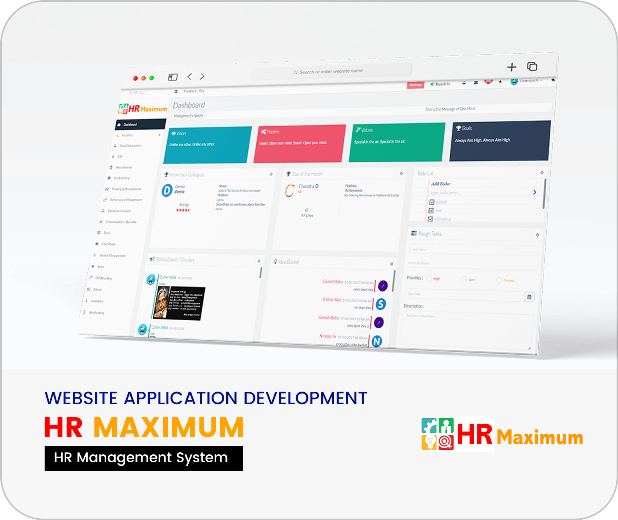Viewport: 618px width, 520px height.
Task: Open On-Boarding in the sidebar
Action: tap(119, 178)
